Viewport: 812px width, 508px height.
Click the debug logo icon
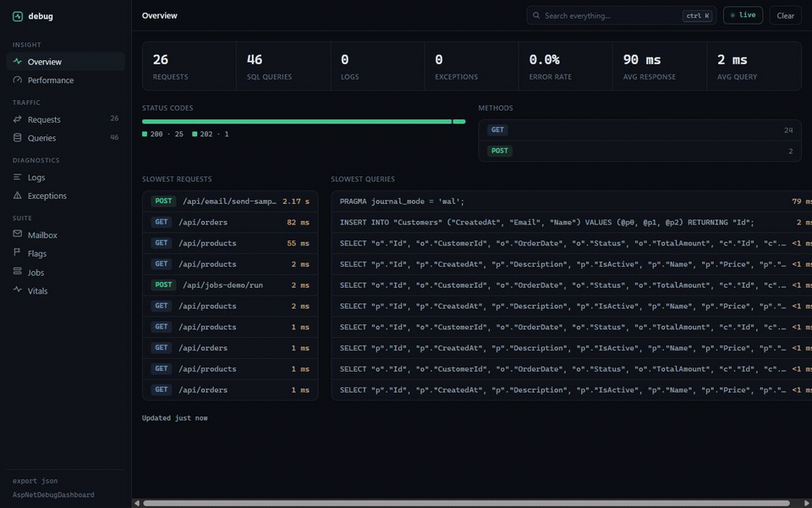(18, 16)
